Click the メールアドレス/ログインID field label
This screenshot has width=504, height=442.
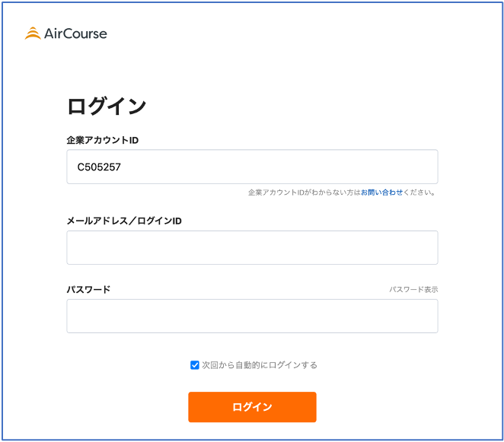tap(124, 221)
